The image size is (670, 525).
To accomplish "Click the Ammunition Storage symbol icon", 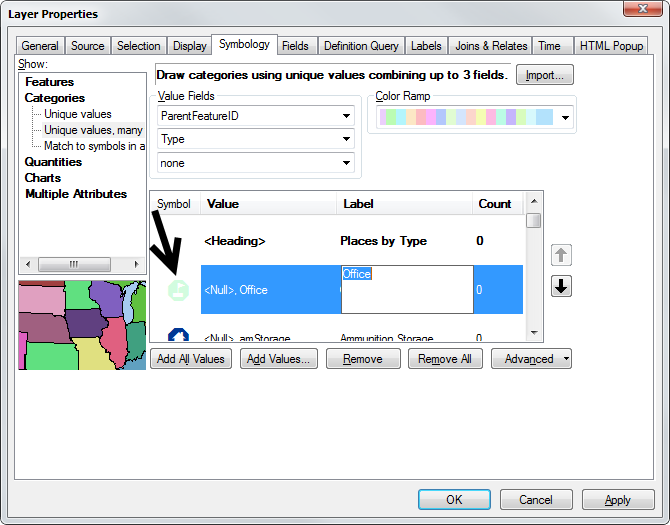I will pyautogui.click(x=177, y=336).
